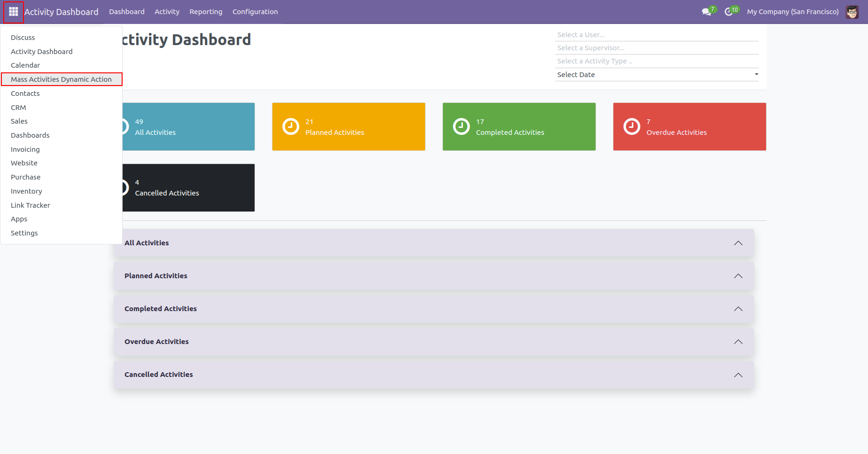The image size is (868, 454).
Task: Expand the Planned Activities section chevron
Action: tap(738, 276)
